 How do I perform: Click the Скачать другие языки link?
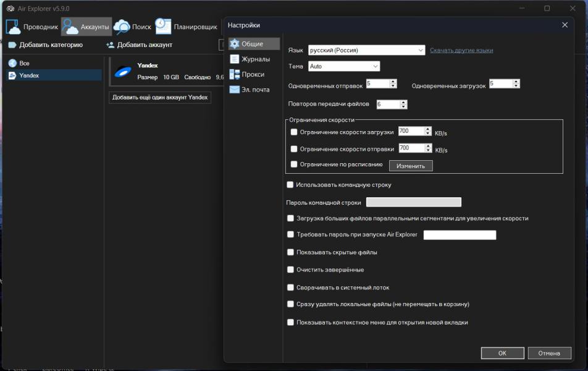[x=461, y=50]
